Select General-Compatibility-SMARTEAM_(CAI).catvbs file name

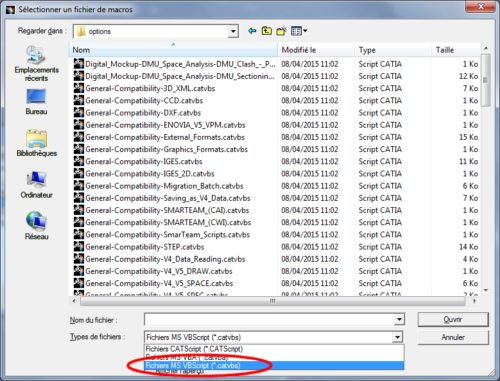(167, 210)
